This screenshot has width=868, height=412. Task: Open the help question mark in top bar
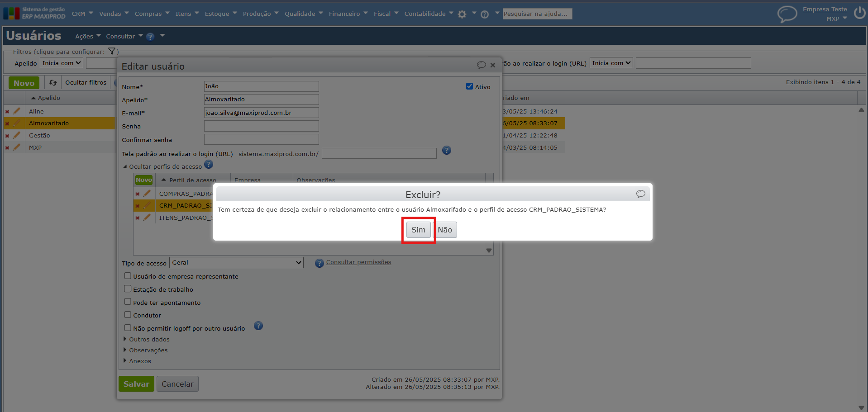pyautogui.click(x=484, y=14)
